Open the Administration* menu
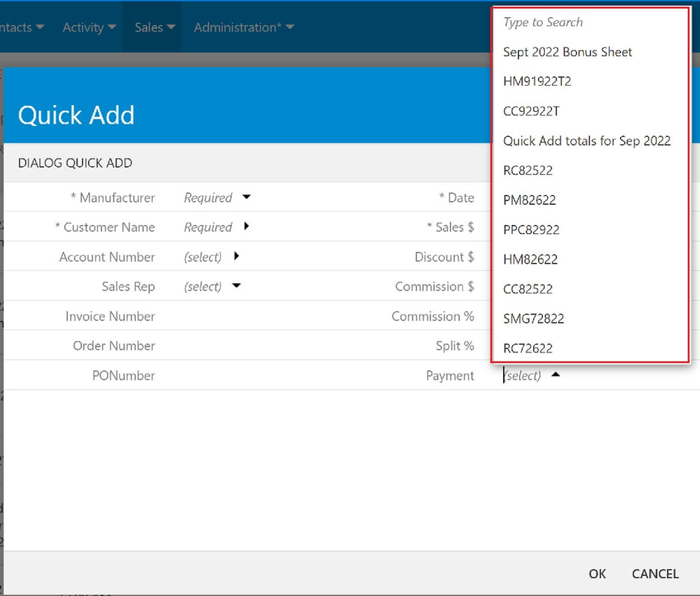Viewport: 700px width, 596px height. pyautogui.click(x=244, y=28)
